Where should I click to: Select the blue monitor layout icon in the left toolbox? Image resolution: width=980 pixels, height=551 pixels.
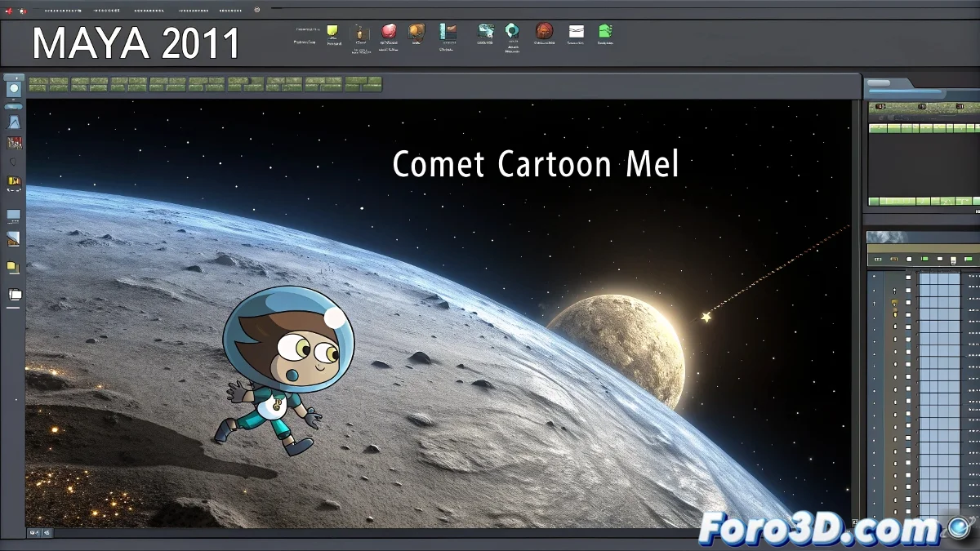tap(14, 216)
